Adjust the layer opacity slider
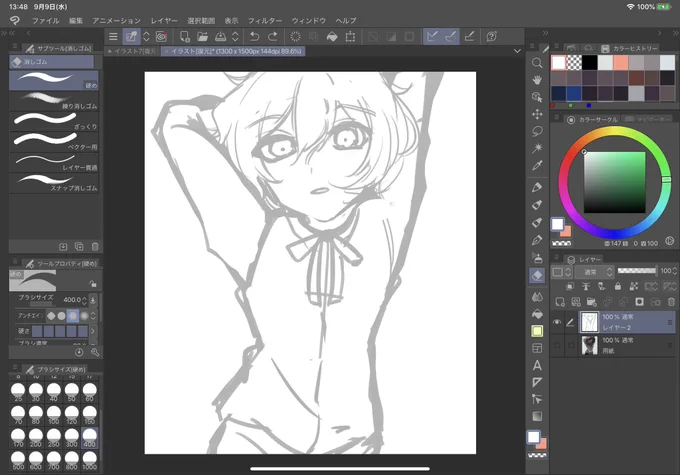Viewport: 680px width, 475px height. point(637,271)
